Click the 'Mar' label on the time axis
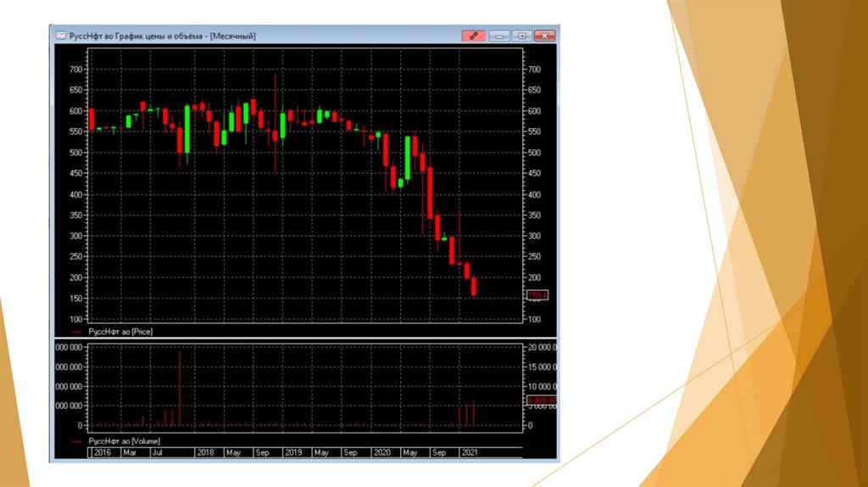 pyautogui.click(x=130, y=453)
